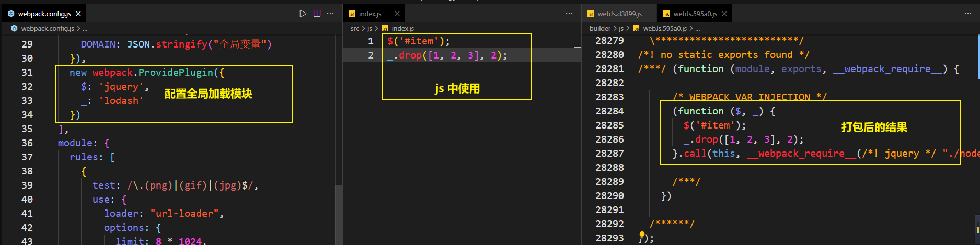Switch to the webJs.595a0.js tab
Image resolution: width=980 pixels, height=245 pixels.
(x=695, y=14)
